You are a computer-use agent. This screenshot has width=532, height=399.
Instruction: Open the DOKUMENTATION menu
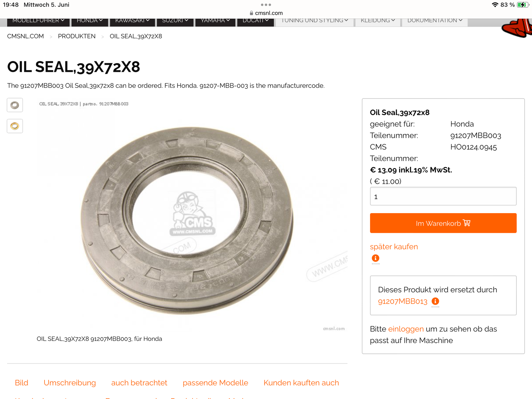(435, 21)
